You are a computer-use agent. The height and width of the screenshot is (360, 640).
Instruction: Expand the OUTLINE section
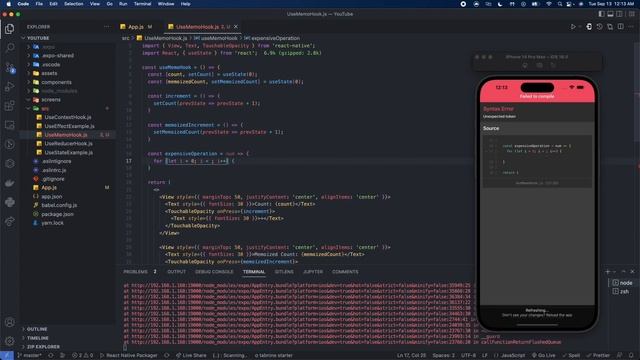[x=68, y=329]
